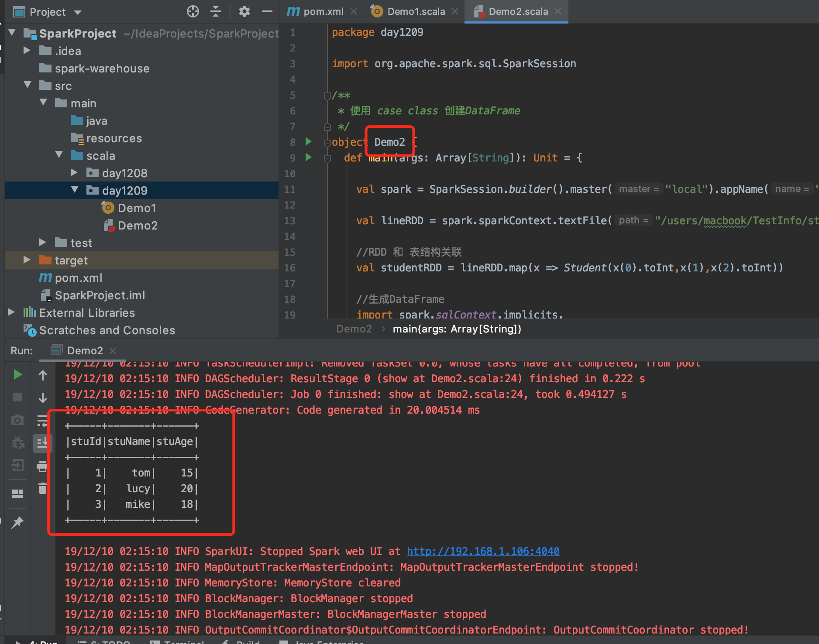Collapse the scala source folder
Image resolution: width=819 pixels, height=644 pixels.
[59, 155]
